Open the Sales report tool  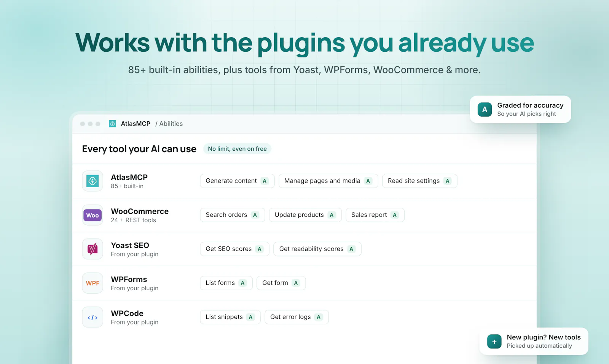click(x=375, y=215)
